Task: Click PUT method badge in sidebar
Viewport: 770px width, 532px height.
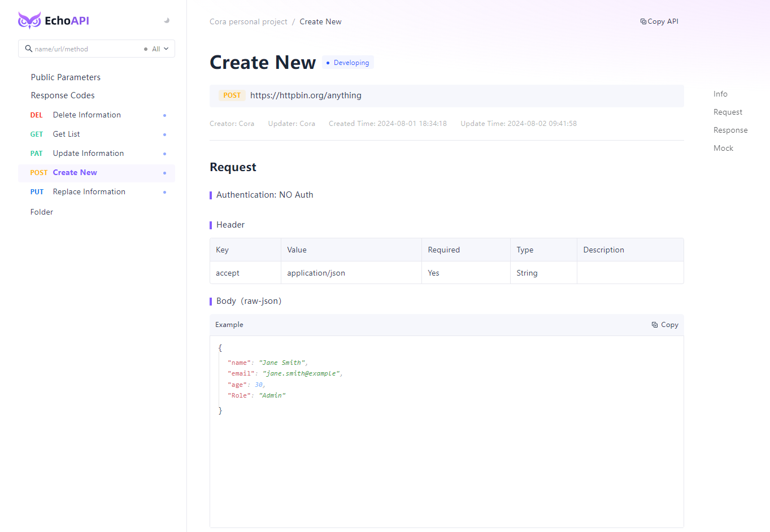Action: click(x=37, y=192)
